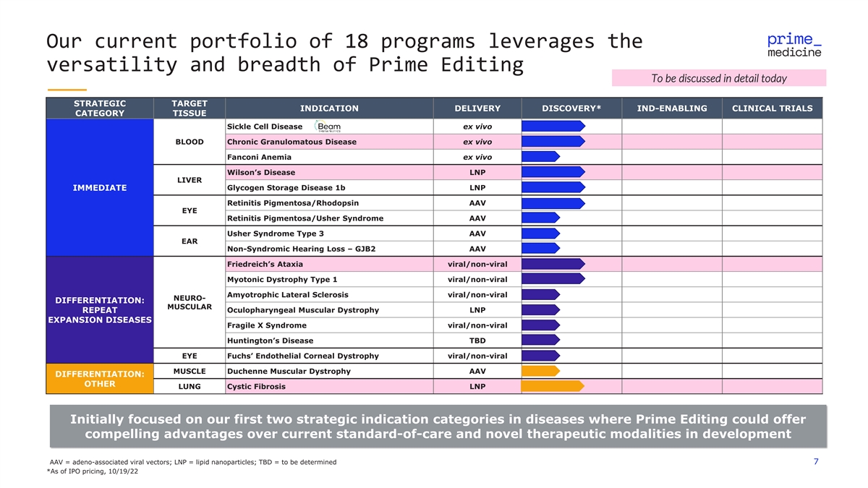Click the 'To be discussed in detail today' label
The height and width of the screenshot is (488, 868).
718,78
